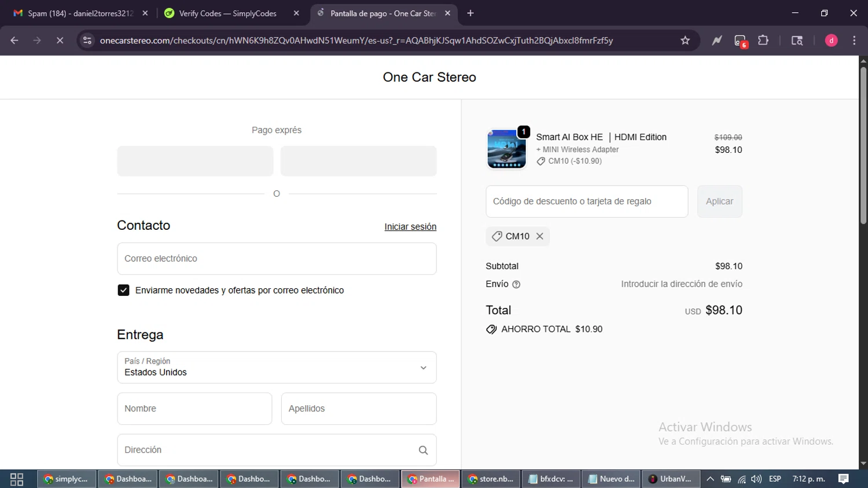This screenshot has width=868, height=488.
Task: Expand País / Región dropdown
Action: tap(277, 368)
